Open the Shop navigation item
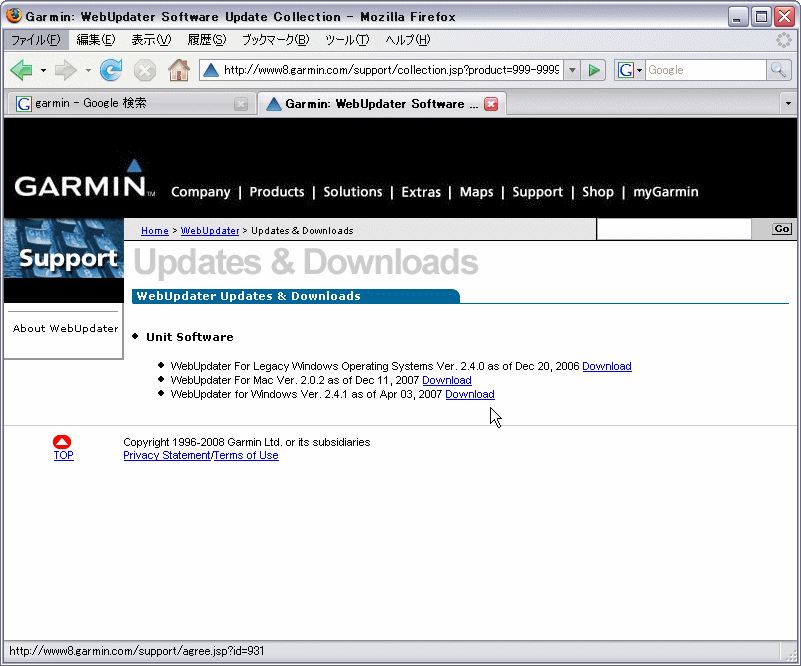This screenshot has height=666, width=801. [598, 192]
